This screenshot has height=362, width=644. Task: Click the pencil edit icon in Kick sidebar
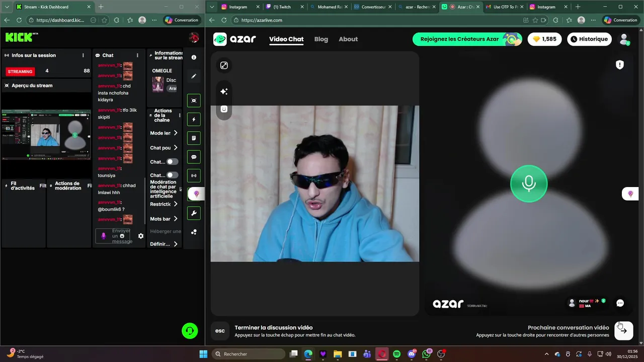[194, 76]
